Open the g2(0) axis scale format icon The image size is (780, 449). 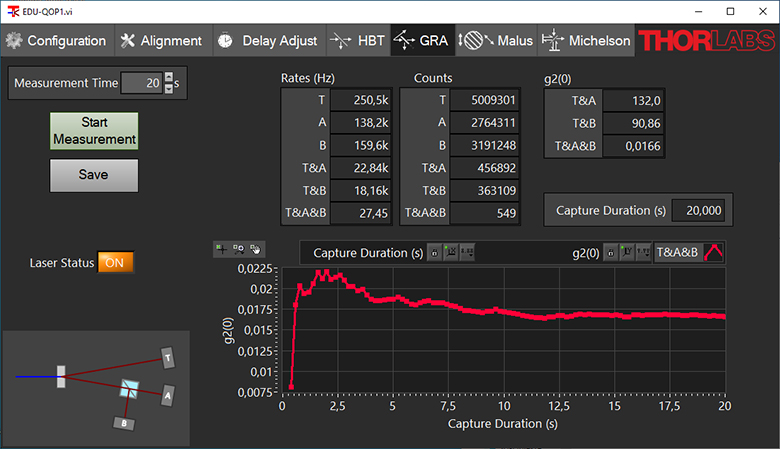[643, 253]
